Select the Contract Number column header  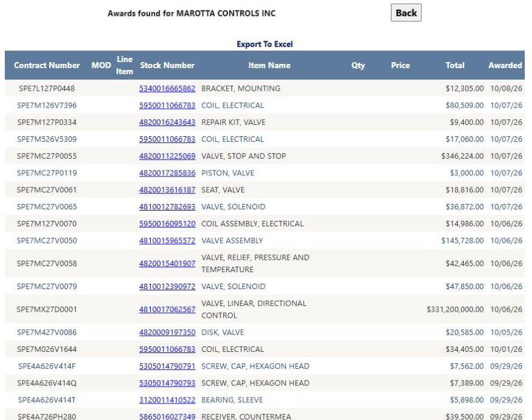47,65
